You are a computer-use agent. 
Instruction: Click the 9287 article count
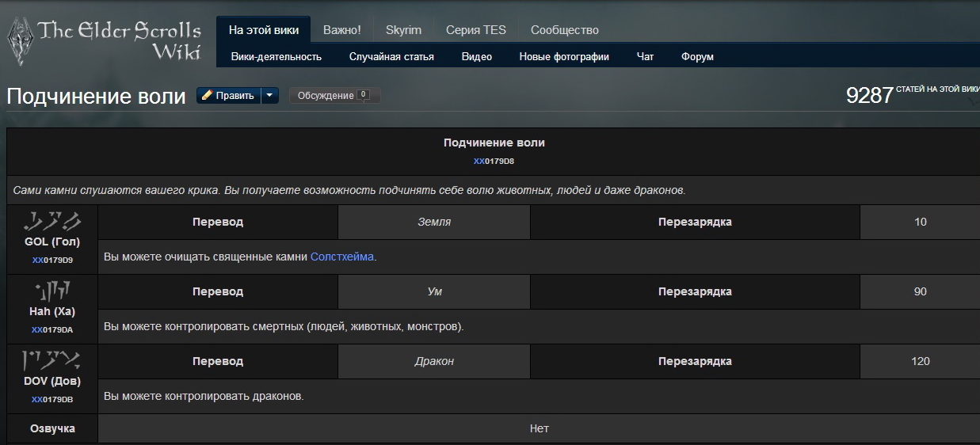870,96
